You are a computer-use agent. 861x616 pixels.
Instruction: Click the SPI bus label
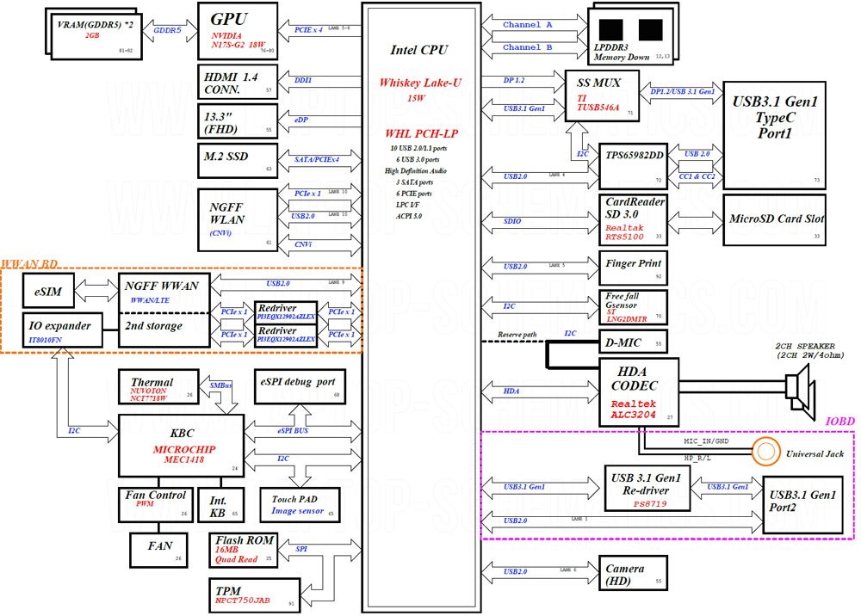pos(301,549)
